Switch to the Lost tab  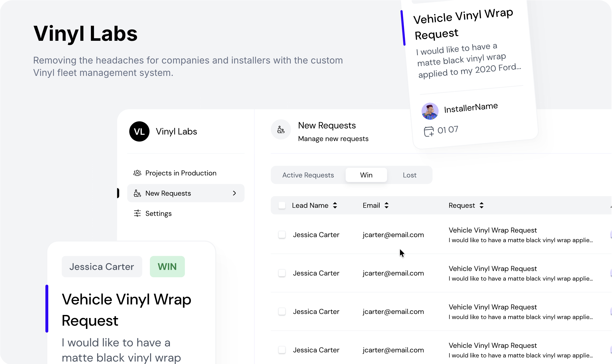[409, 175]
